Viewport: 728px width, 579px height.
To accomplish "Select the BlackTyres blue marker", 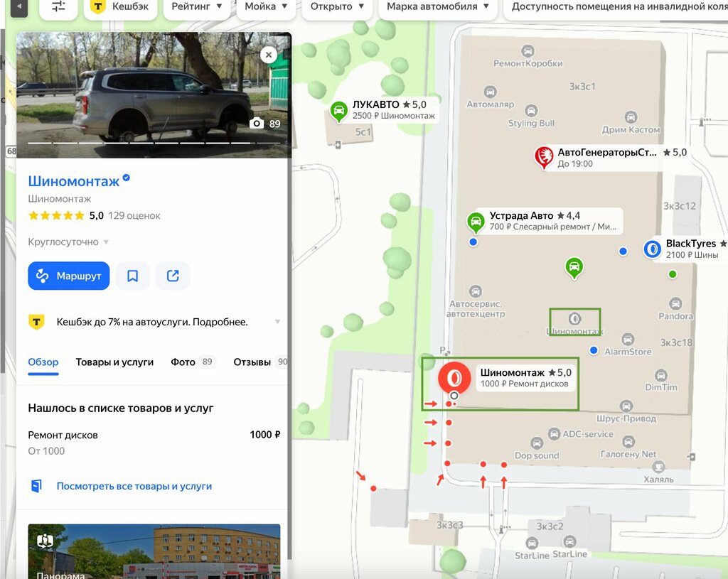I will point(652,249).
